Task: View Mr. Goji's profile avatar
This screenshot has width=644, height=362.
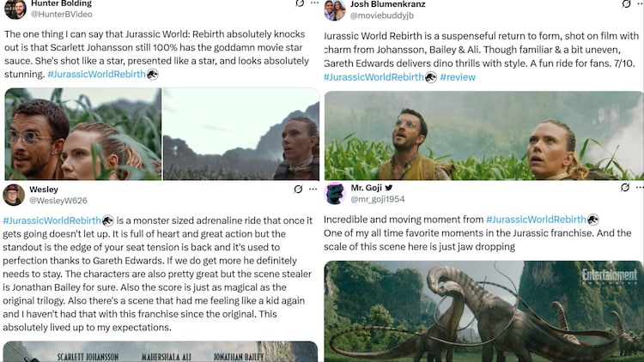Action: point(335,194)
